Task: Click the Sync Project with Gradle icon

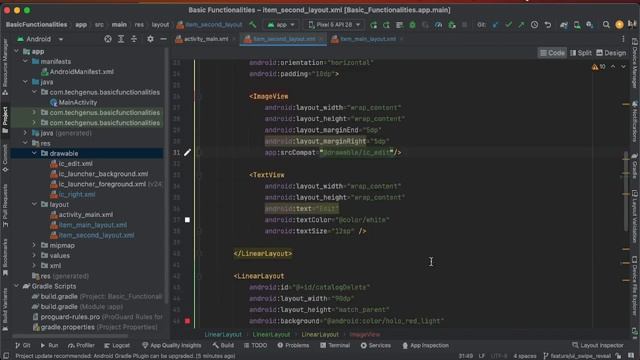Action: click(564, 25)
